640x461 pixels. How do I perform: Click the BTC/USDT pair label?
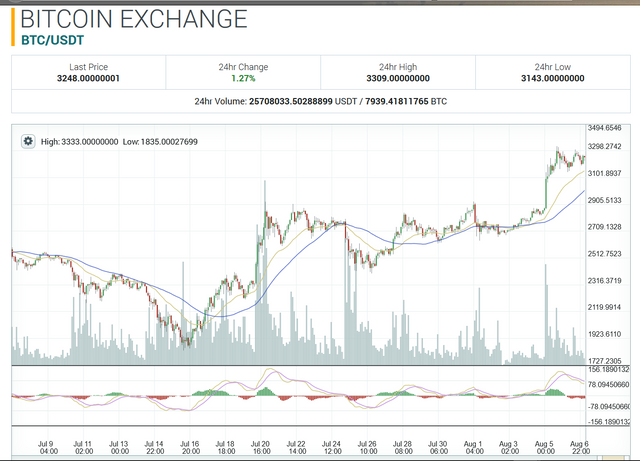point(53,40)
